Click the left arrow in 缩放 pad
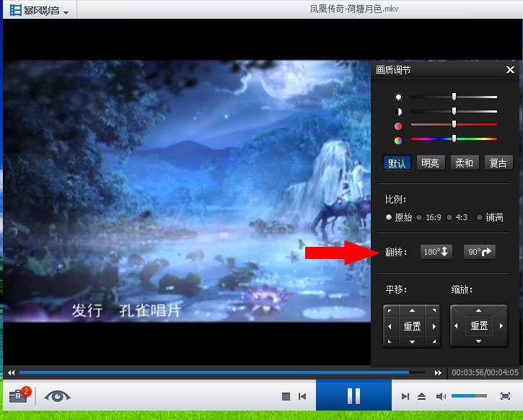 (x=457, y=326)
